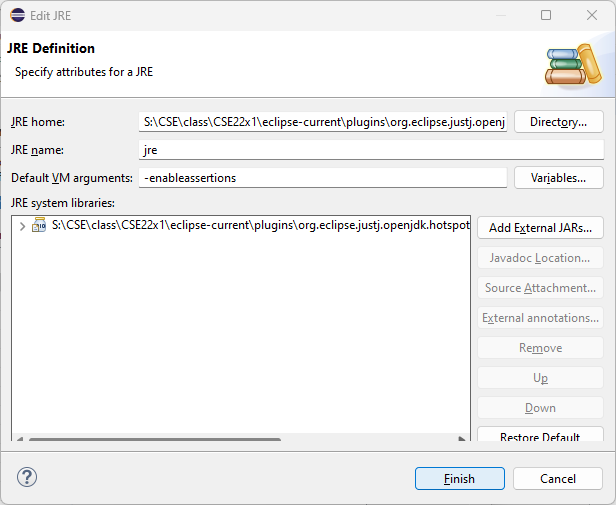
Task: Close the Edit JRE dialog window
Action: pyautogui.click(x=592, y=15)
